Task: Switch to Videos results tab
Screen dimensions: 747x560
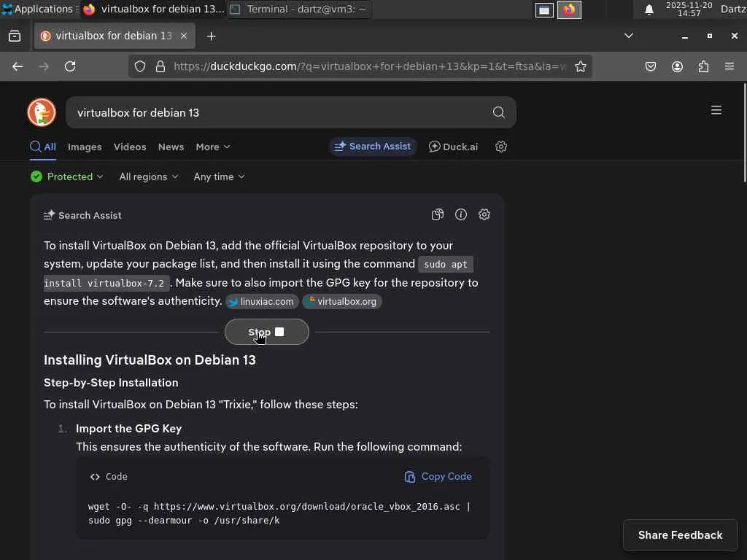Action: pos(130,147)
